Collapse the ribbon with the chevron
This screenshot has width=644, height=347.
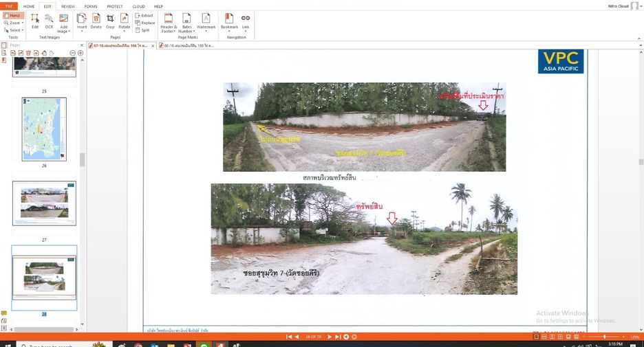[x=639, y=38]
